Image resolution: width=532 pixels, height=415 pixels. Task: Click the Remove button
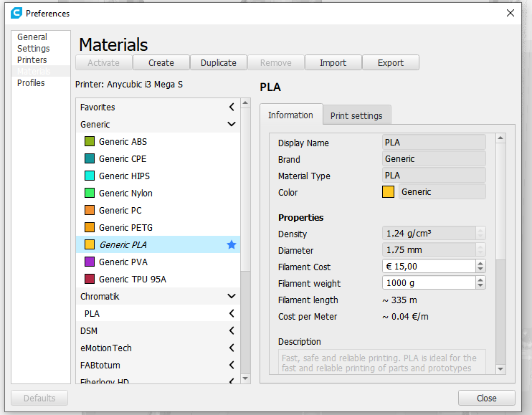tap(276, 63)
